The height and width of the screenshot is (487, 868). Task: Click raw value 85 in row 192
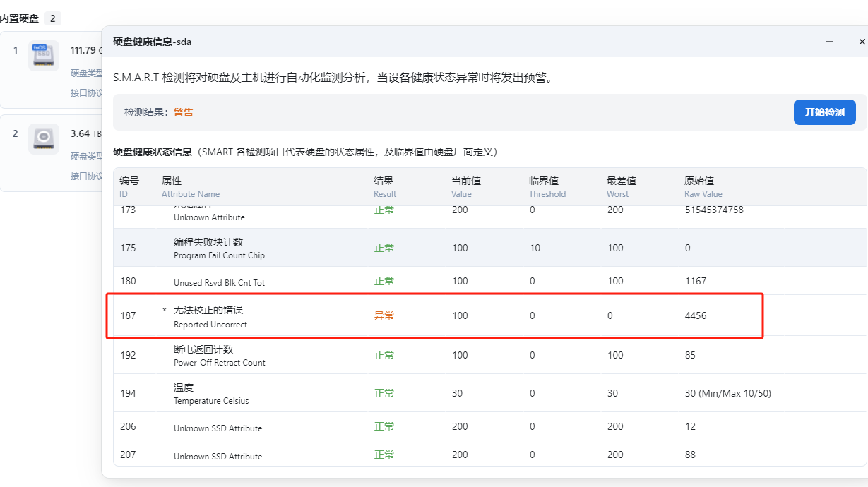(690, 355)
